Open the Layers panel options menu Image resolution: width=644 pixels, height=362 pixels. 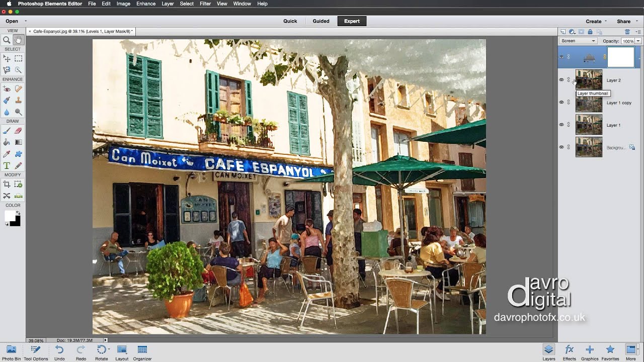click(x=638, y=32)
